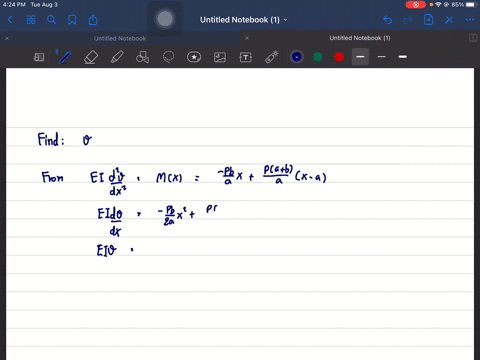
Task: Open the more options ellipsis menu
Action: click(x=470, y=20)
